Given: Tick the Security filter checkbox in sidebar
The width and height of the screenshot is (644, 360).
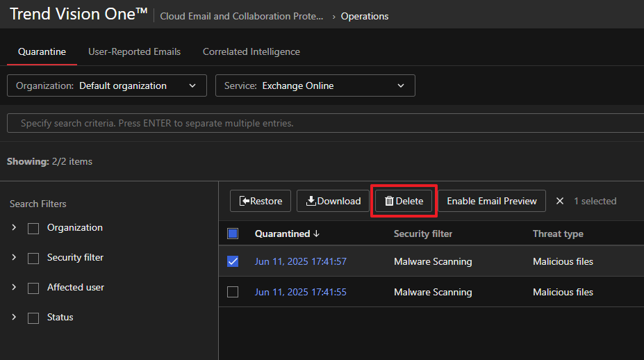Looking at the screenshot, I should point(33,259).
